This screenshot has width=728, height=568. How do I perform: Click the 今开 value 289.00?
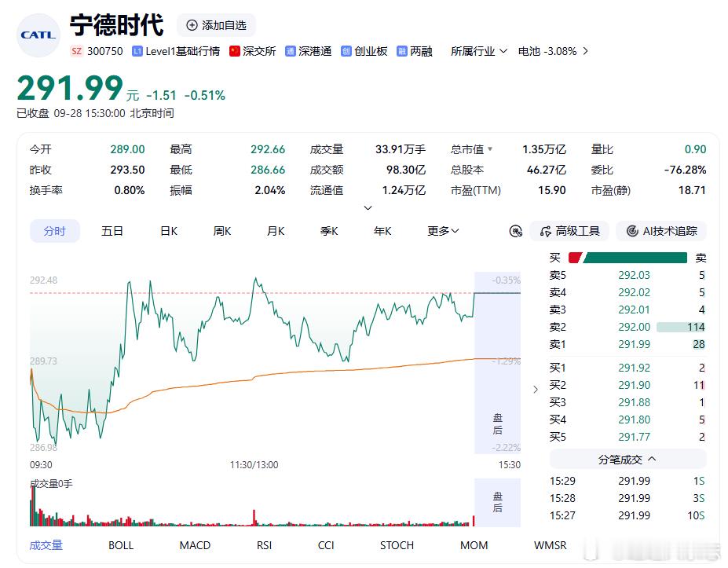(128, 149)
